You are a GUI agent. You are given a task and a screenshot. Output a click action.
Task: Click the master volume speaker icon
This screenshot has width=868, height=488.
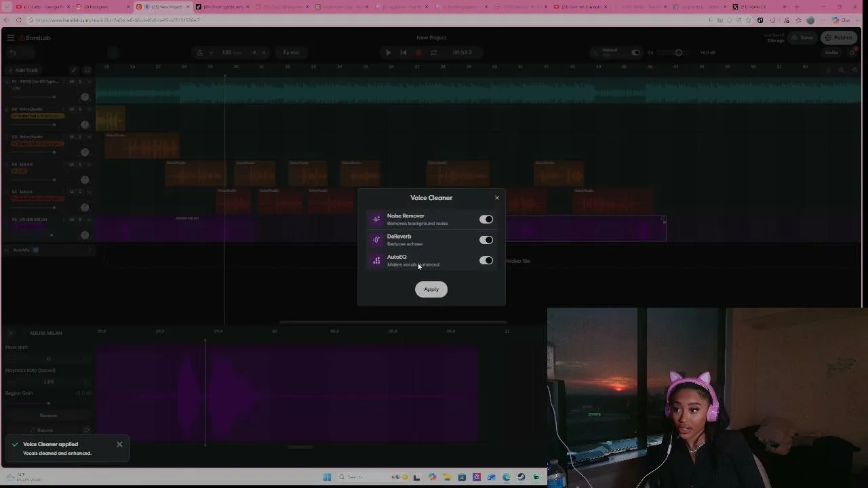(650, 53)
